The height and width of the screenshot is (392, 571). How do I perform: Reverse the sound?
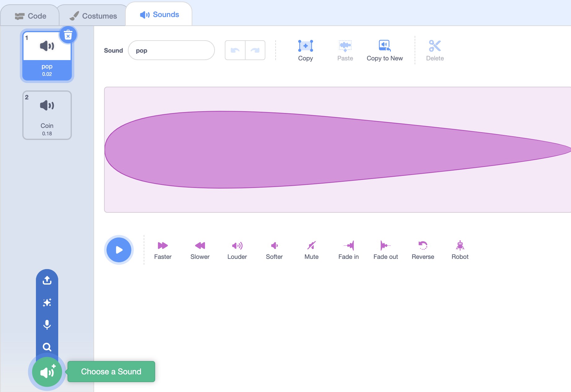tap(423, 250)
